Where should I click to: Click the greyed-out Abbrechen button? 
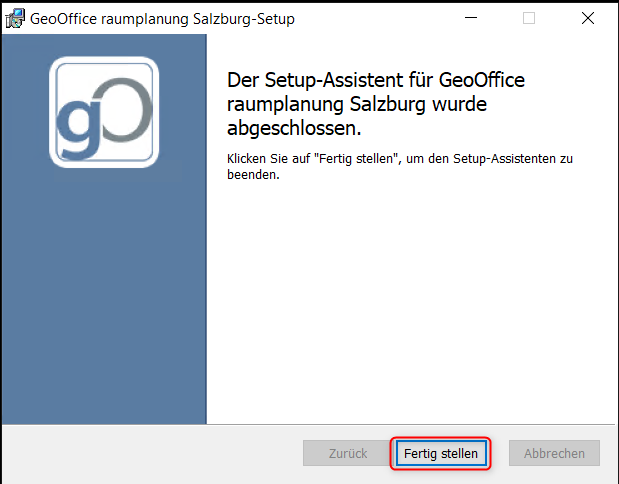[x=554, y=453]
